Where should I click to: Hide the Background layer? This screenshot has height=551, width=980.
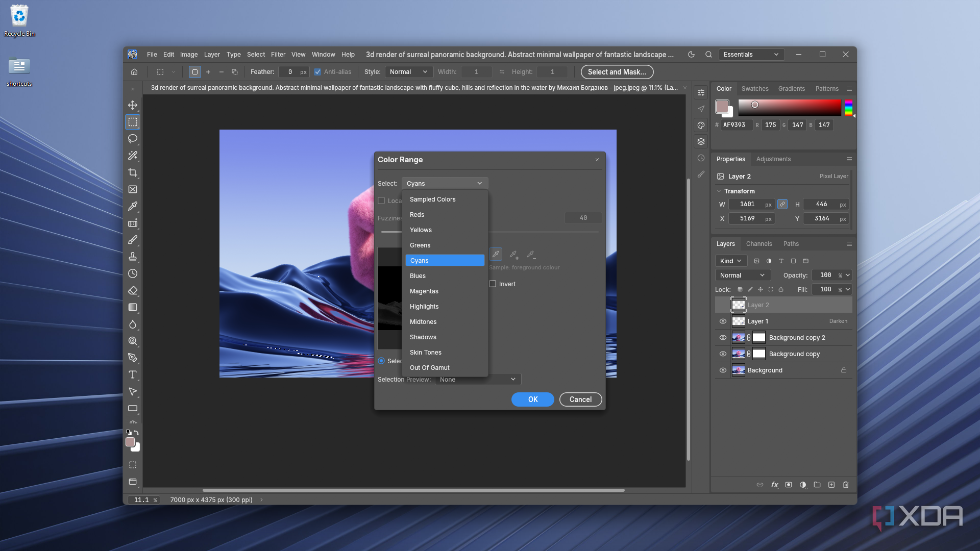click(723, 370)
